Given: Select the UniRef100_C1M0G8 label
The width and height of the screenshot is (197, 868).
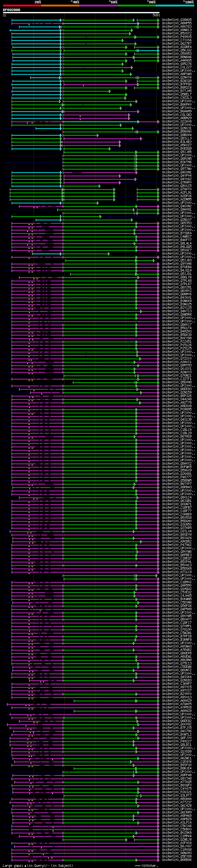Looking at the screenshot, I should (x=177, y=850).
